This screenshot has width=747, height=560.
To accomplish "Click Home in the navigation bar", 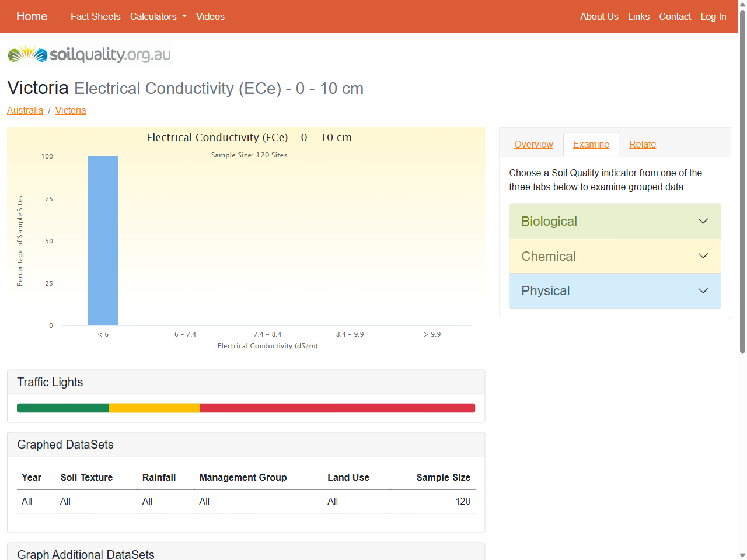I will tap(32, 16).
